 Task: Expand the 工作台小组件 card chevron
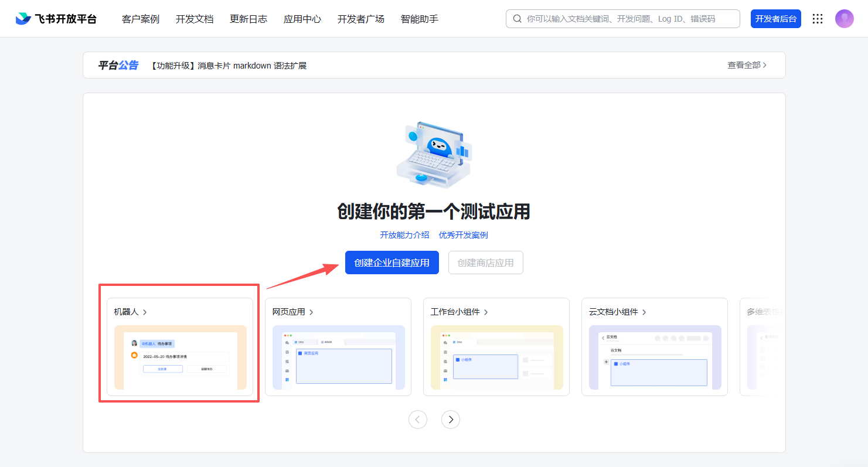(x=486, y=312)
